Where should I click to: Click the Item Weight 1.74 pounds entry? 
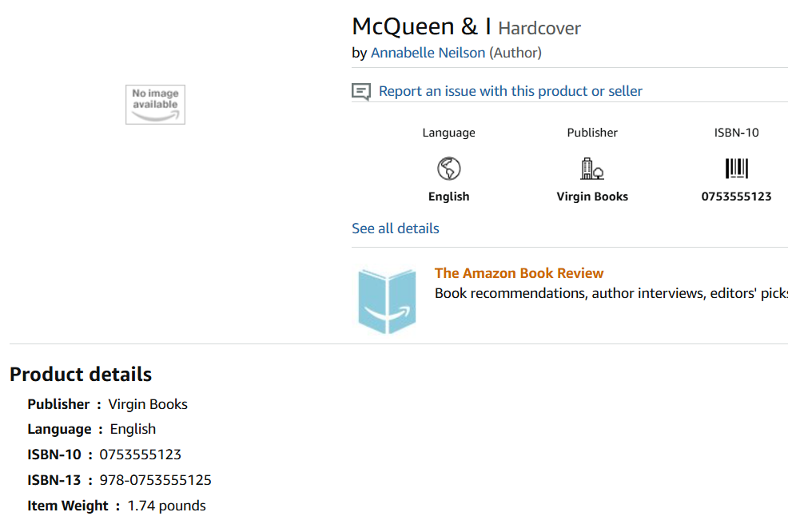166,506
